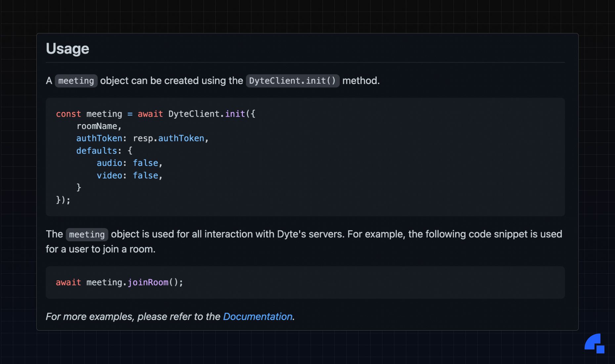
Task: Click the 'authToken: resp.authToken' line
Action: pos(143,139)
